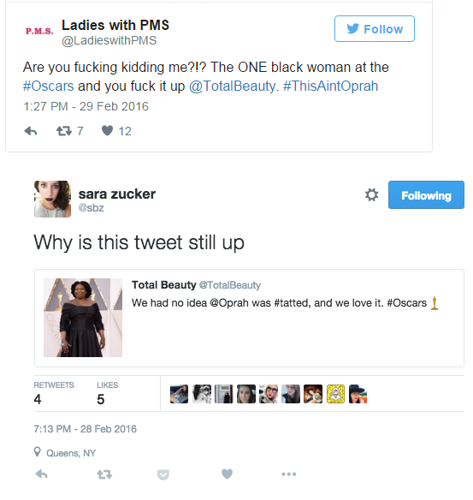Like the Ladies with PMS tweet

(107, 131)
